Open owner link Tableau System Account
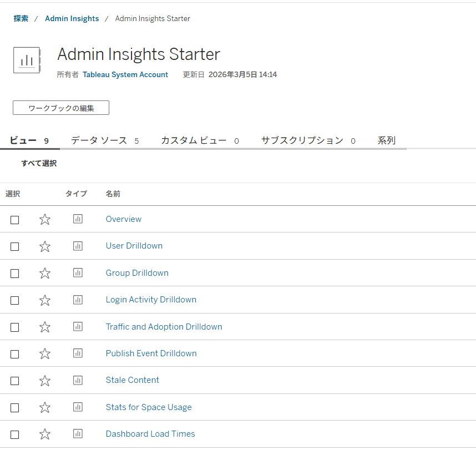This screenshot has width=476, height=465. (125, 74)
